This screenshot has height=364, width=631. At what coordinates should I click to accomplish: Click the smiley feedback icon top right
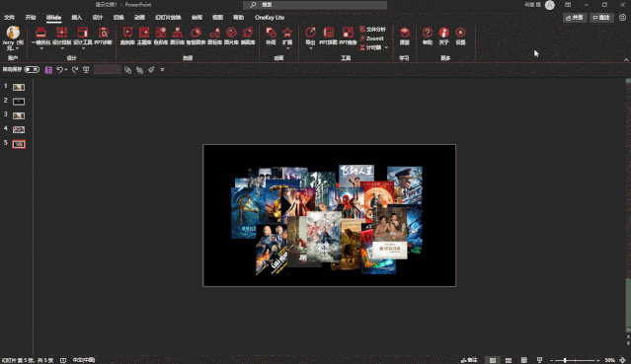pos(622,18)
